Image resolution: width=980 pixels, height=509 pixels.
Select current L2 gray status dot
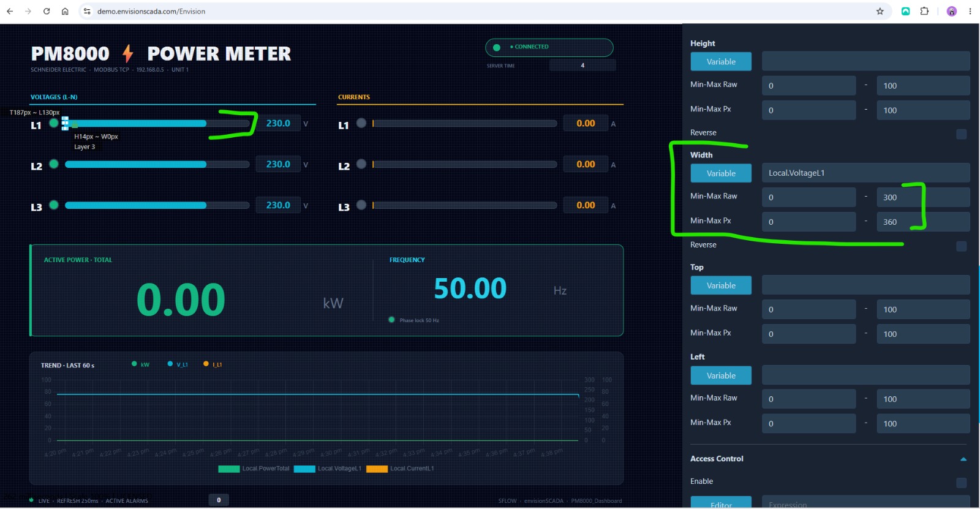(x=361, y=164)
